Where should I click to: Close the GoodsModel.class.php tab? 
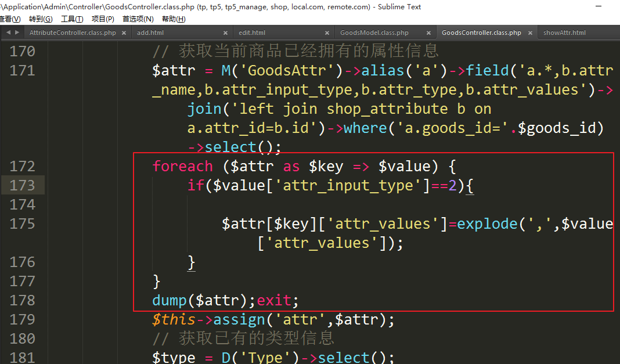(428, 33)
